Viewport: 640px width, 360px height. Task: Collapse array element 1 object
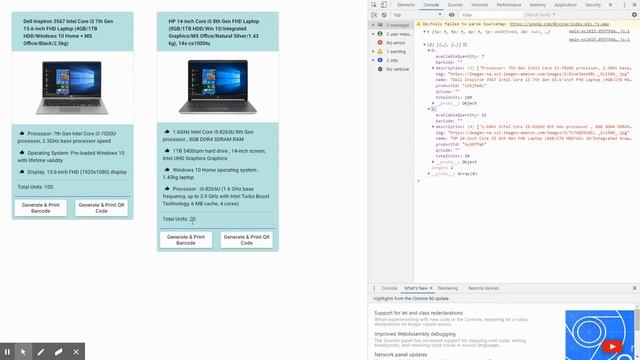click(429, 109)
